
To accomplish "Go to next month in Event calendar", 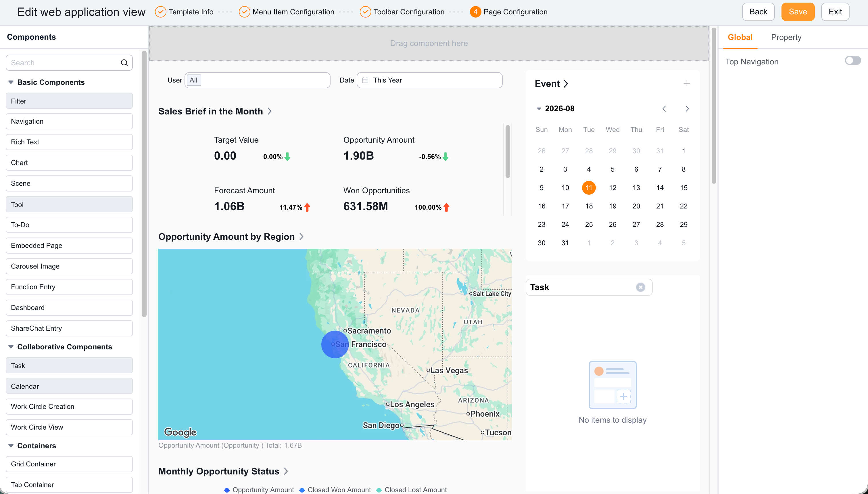I will point(687,109).
